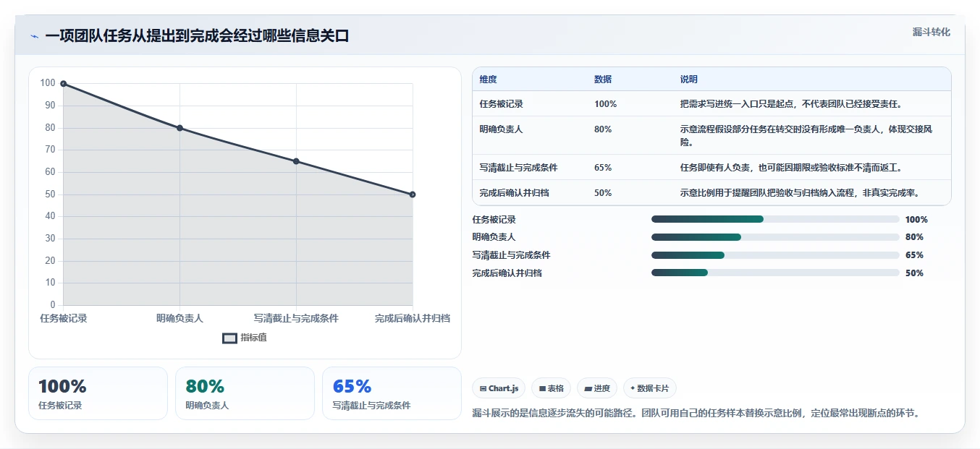The width and height of the screenshot is (980, 449).
Task: Click the x-axis label 明确负责人
Action: [x=179, y=318]
